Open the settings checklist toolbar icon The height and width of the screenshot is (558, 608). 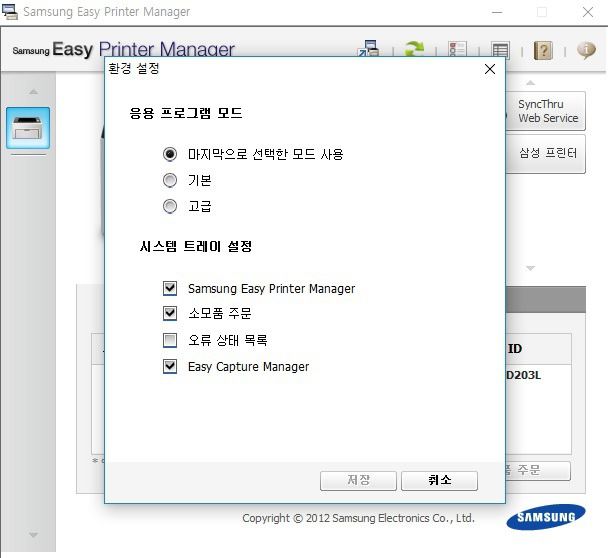click(x=457, y=49)
